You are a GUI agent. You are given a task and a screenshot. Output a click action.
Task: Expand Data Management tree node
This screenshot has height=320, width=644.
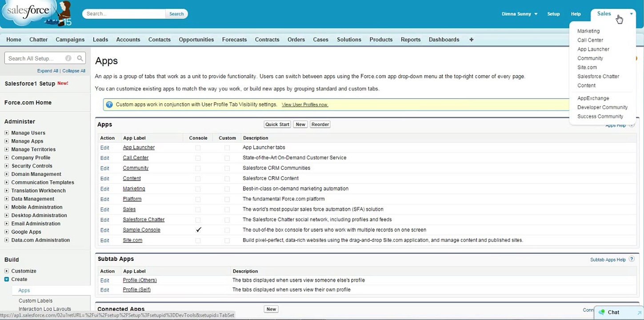[x=7, y=199]
